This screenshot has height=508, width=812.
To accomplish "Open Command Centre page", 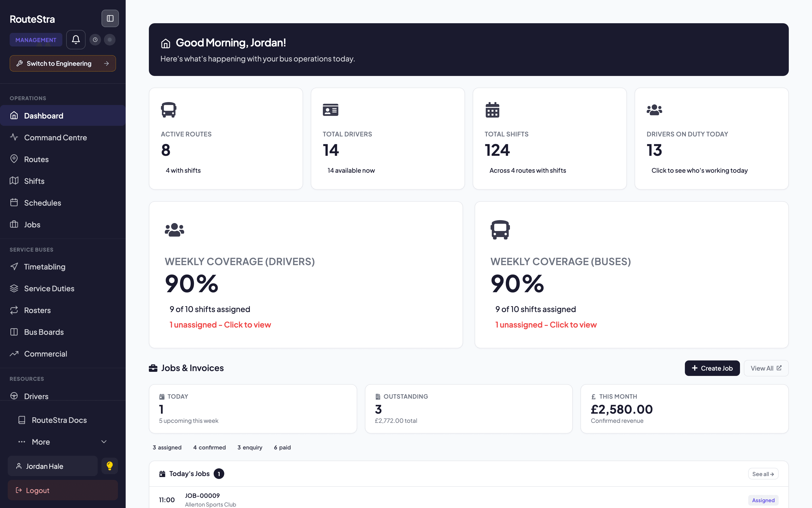I will pyautogui.click(x=63, y=137).
